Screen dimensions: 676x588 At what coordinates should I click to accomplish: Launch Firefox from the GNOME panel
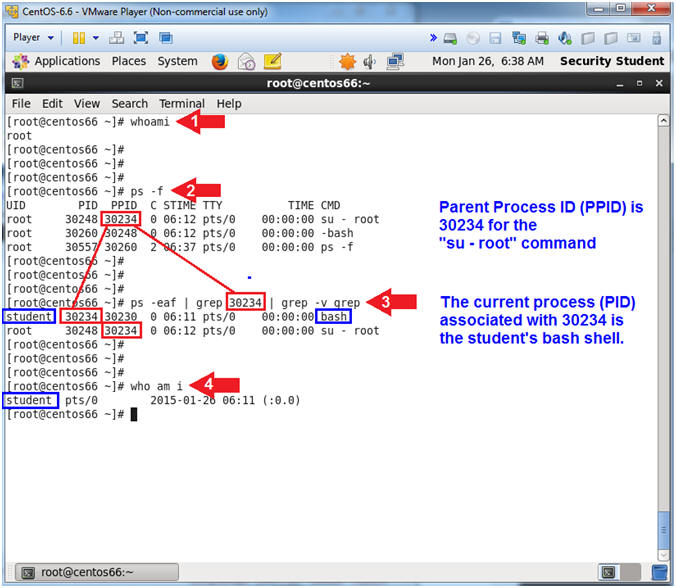pyautogui.click(x=219, y=61)
